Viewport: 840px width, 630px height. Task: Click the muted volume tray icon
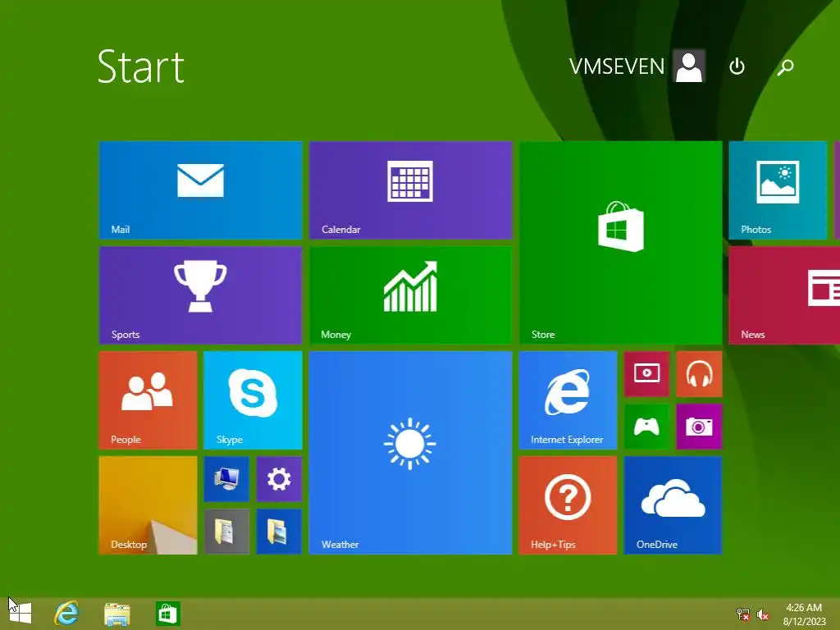point(763,614)
